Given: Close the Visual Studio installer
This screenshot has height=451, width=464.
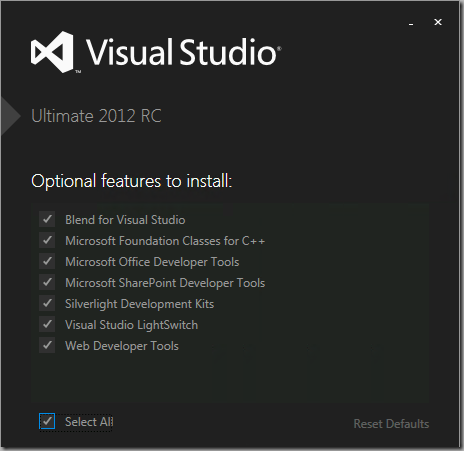Looking at the screenshot, I should [x=438, y=22].
